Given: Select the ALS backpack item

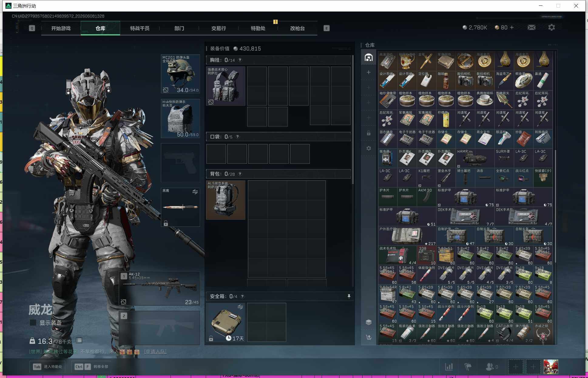Looking at the screenshot, I should [x=226, y=200].
